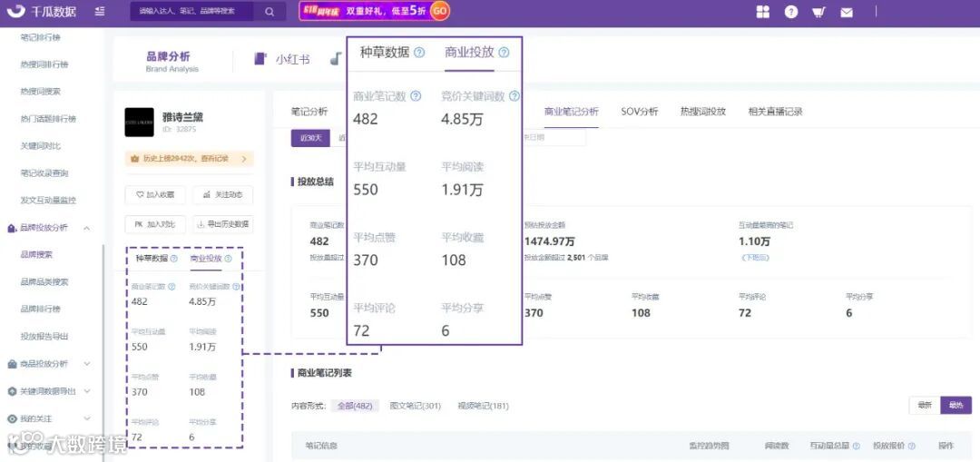Select the 近30天 time range button
The width and height of the screenshot is (980, 462).
pos(310,138)
